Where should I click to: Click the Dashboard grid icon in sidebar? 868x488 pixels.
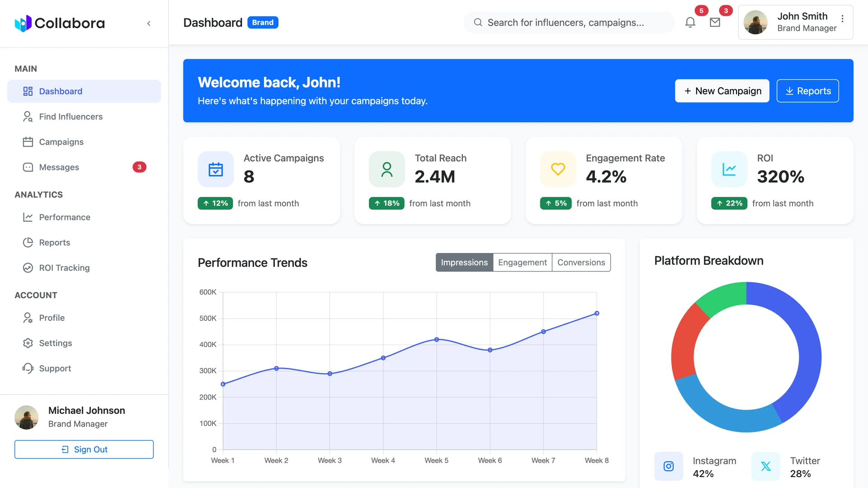tap(28, 91)
